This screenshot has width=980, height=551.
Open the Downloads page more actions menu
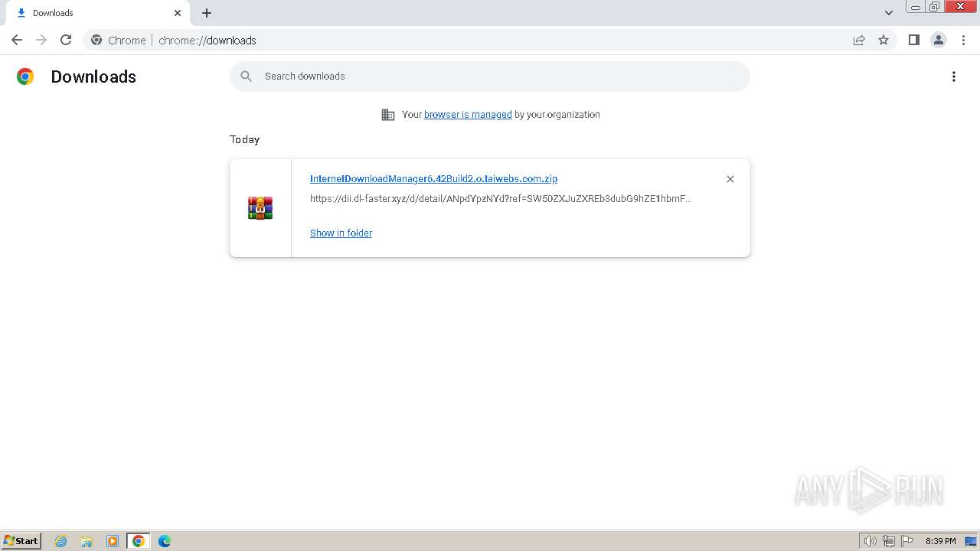(954, 77)
